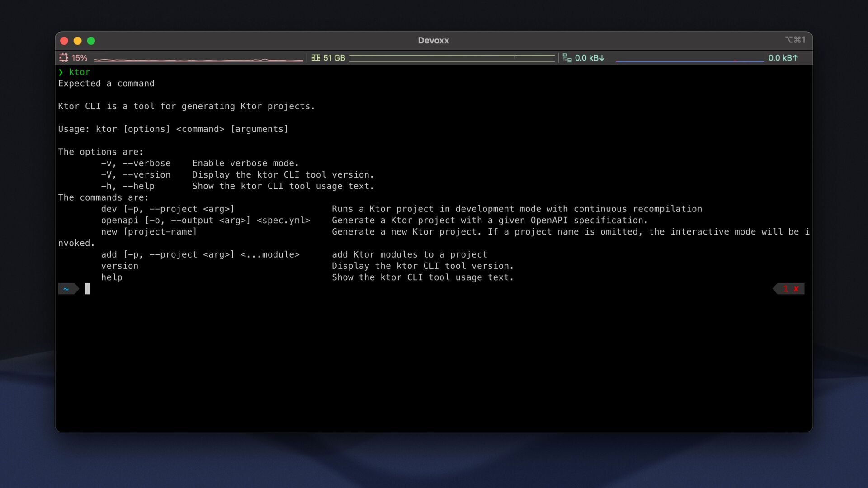868x488 pixels.
Task: Close the Devoxx terminal with red button
Action: click(x=64, y=41)
